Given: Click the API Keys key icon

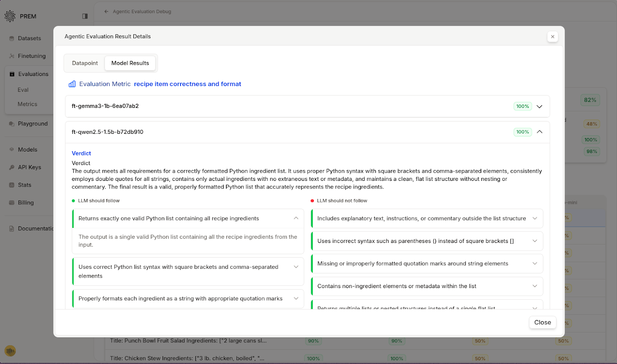Looking at the screenshot, I should [12, 167].
